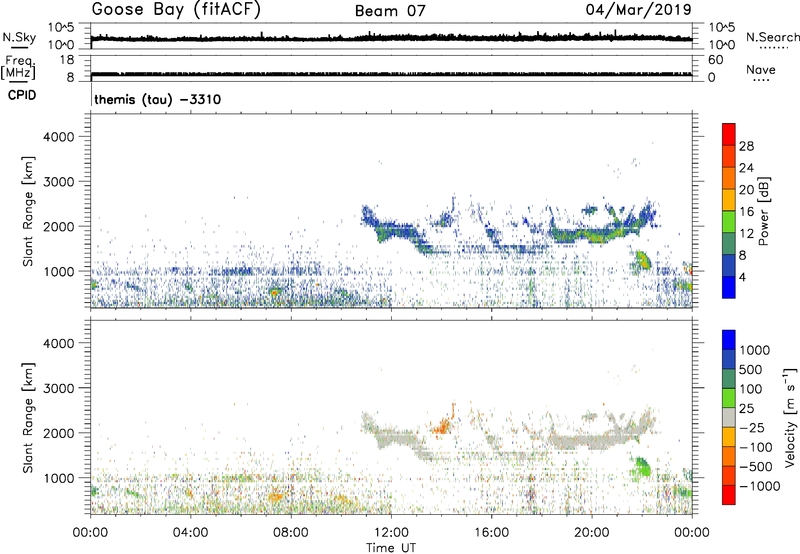800x554 pixels.
Task: Click the "28" label on power colorbar
Action: pos(746,146)
